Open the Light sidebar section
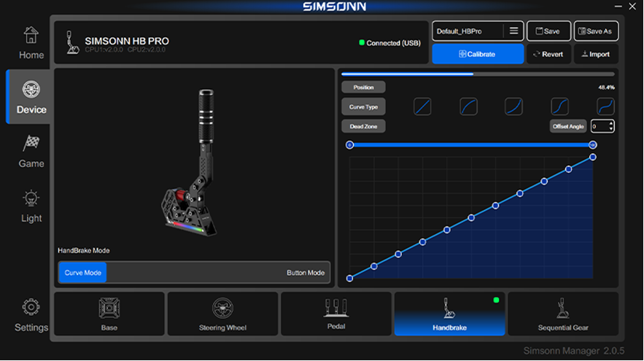This screenshot has height=361, width=644. click(x=31, y=206)
